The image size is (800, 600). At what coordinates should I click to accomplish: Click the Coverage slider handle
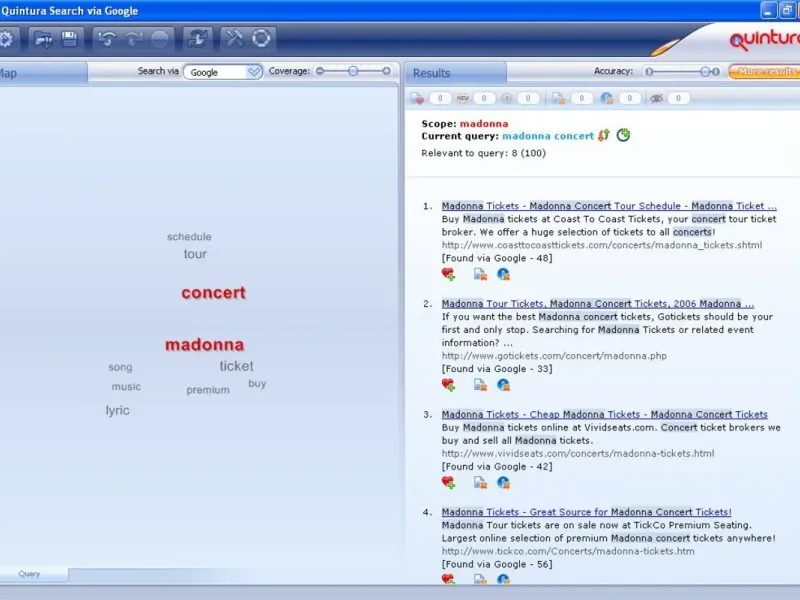point(353,71)
